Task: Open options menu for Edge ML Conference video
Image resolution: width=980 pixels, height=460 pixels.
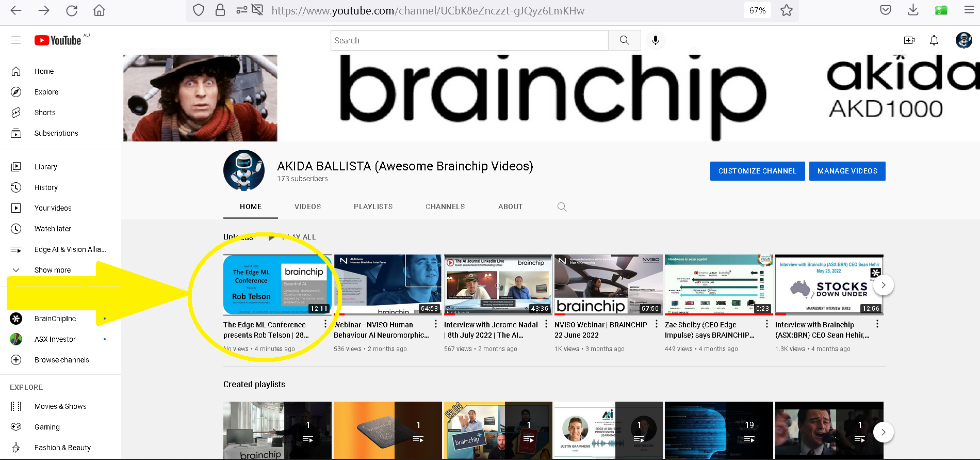Action: point(325,324)
